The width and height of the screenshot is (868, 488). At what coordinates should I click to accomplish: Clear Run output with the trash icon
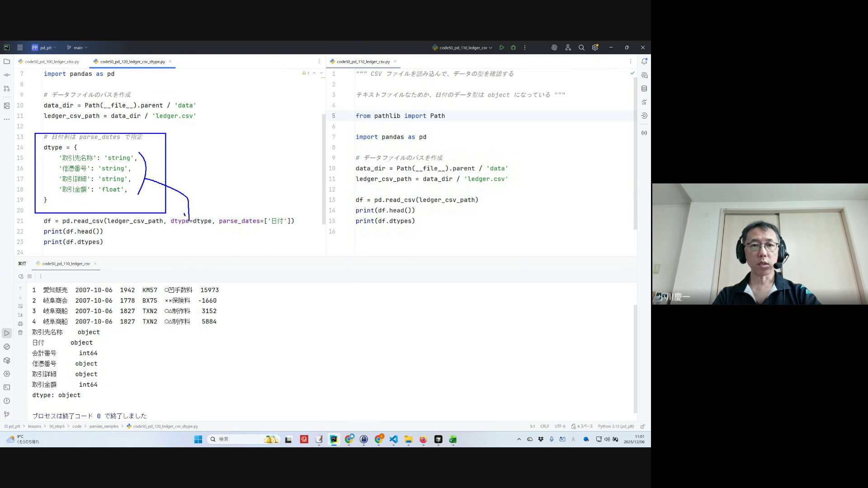[20, 333]
